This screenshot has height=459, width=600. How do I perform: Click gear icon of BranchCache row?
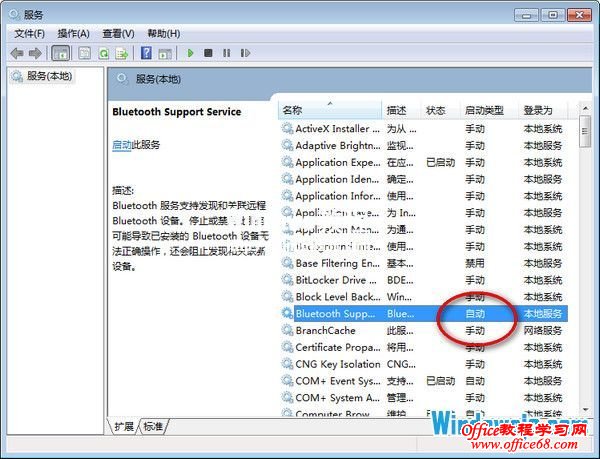click(287, 330)
